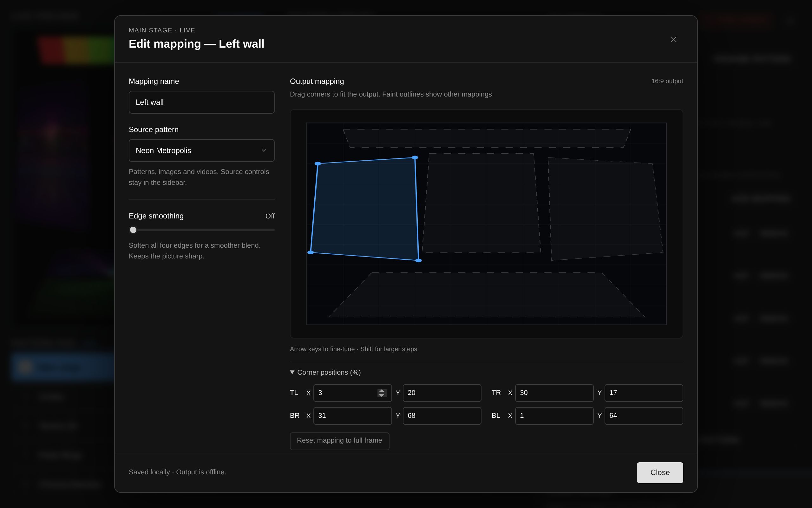Click the Mapping name input field

(x=202, y=102)
